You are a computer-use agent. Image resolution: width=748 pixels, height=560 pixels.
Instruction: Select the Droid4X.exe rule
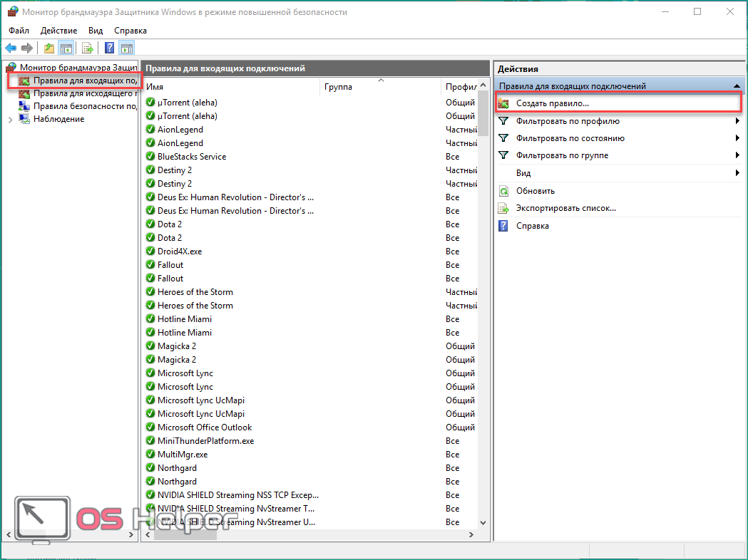(x=311, y=252)
